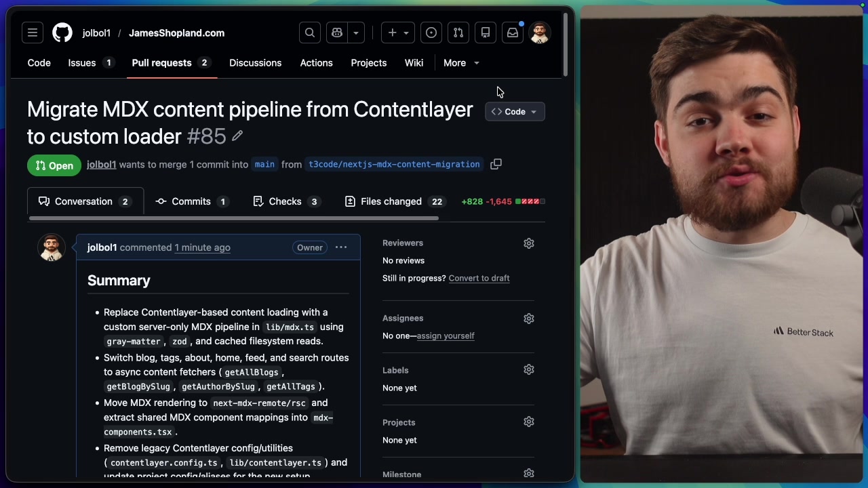Click the diff stat colored blocks
The width and height of the screenshot is (868, 488).
[530, 201]
